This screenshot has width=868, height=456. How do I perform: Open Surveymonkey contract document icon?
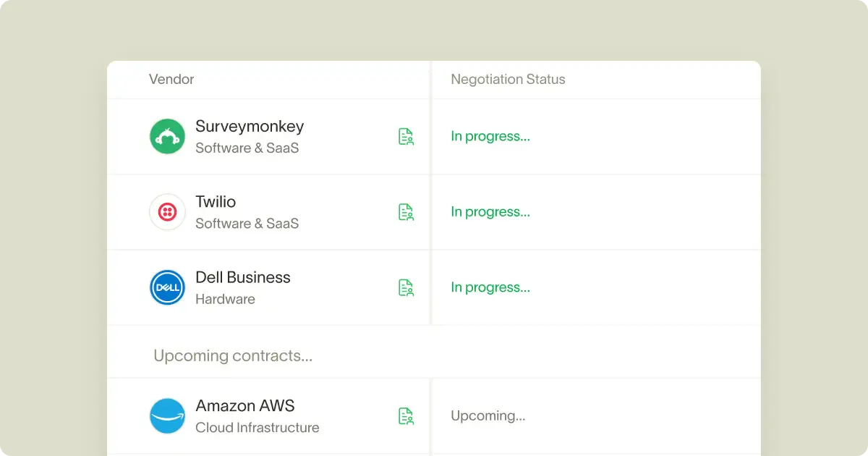[x=406, y=137]
